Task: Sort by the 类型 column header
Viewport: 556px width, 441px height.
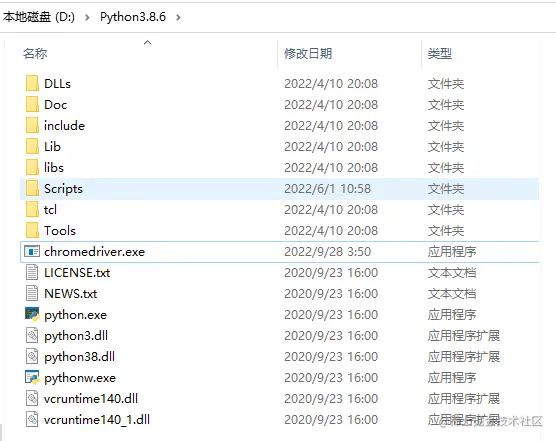Action: [x=440, y=54]
